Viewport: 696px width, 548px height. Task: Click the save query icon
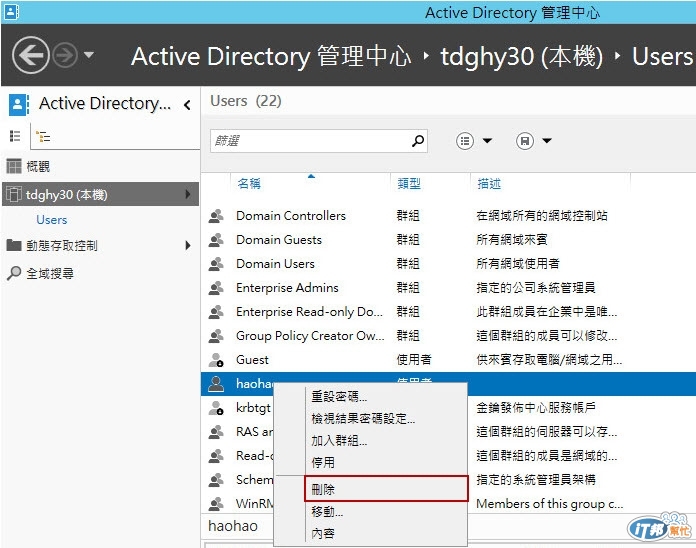[x=525, y=141]
